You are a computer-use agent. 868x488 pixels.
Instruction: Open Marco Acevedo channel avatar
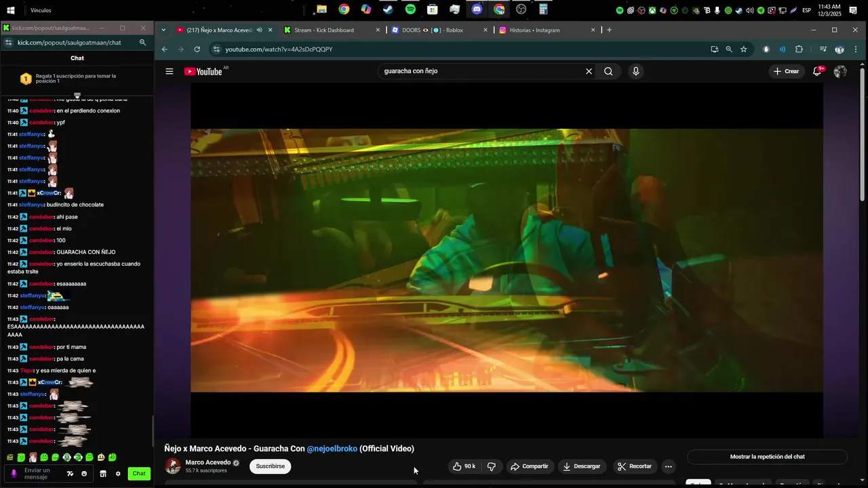(x=173, y=466)
